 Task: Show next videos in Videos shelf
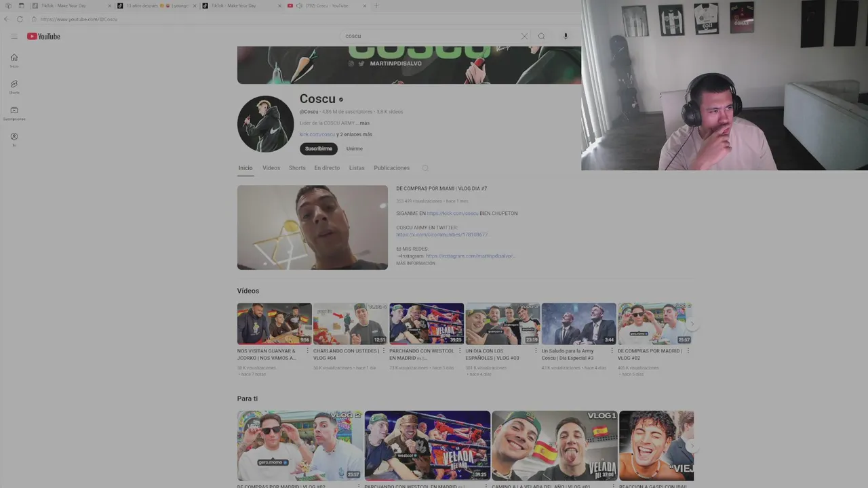click(692, 324)
